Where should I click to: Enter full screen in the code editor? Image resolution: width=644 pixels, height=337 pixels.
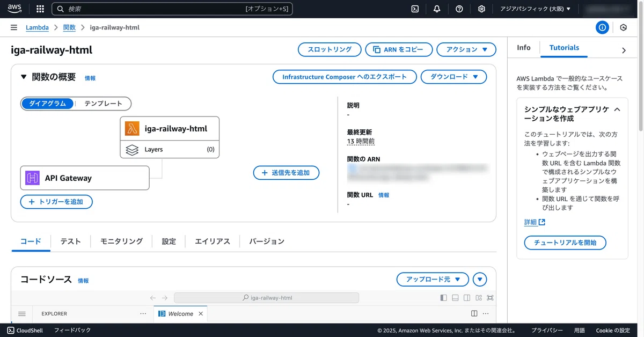click(x=490, y=298)
